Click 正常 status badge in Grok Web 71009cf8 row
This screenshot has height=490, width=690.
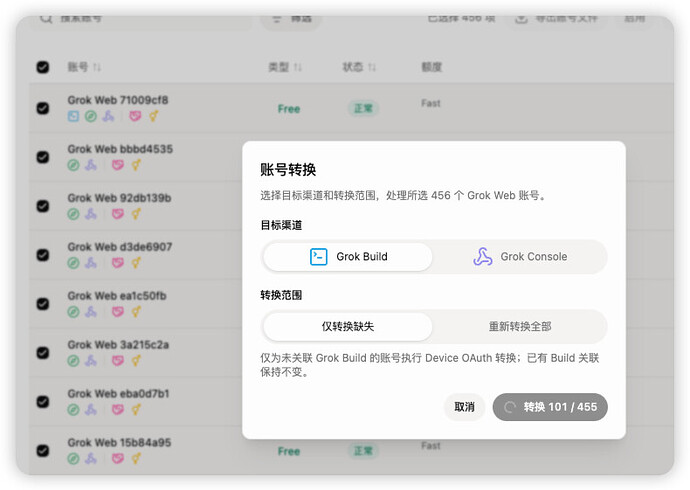(363, 108)
